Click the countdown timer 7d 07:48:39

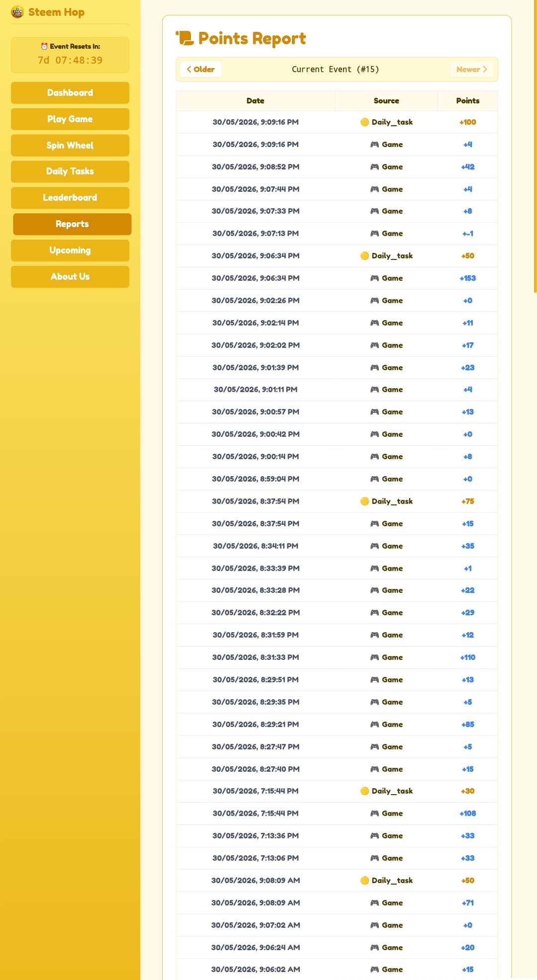coord(70,60)
